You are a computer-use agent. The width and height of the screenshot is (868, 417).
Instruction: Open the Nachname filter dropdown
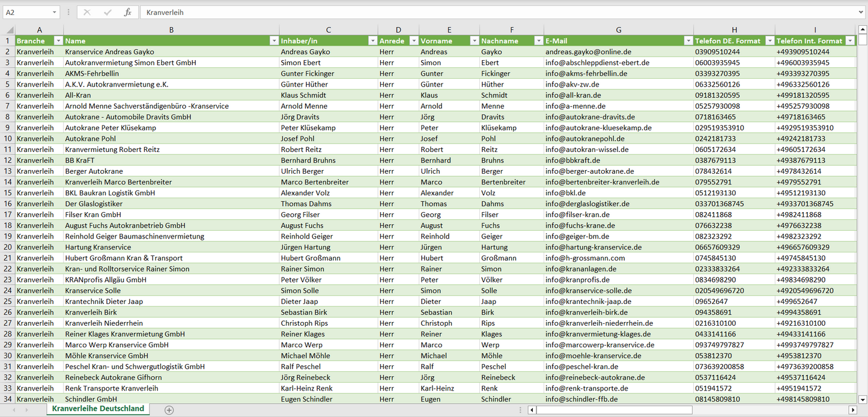coord(538,41)
